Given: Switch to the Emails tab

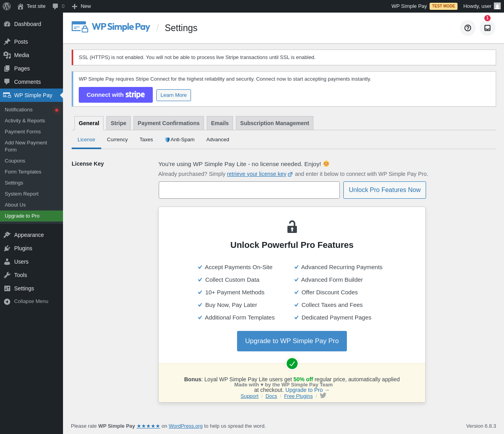Looking at the screenshot, I should click(x=220, y=123).
